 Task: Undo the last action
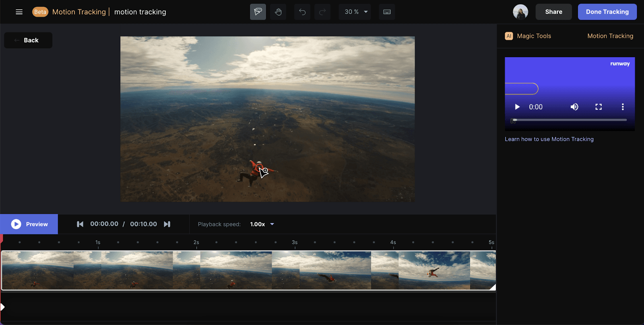pos(302,12)
